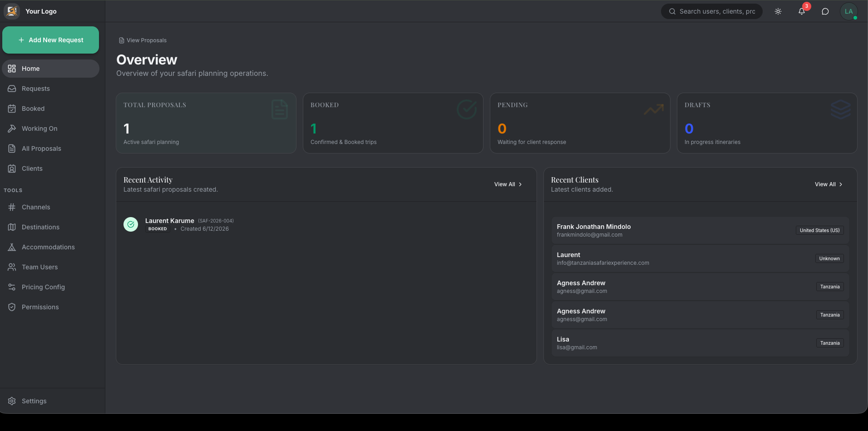Open the chat messages bubble icon
868x431 pixels.
tap(825, 11)
